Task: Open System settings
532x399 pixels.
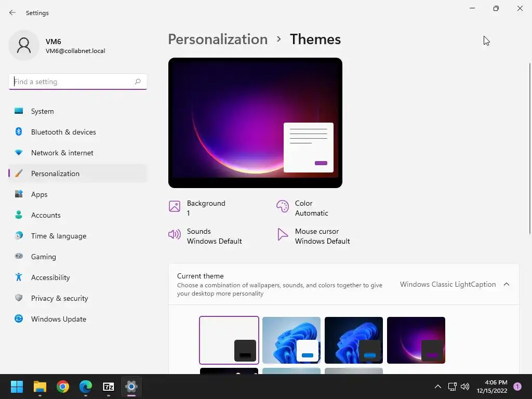Action: pos(78,111)
